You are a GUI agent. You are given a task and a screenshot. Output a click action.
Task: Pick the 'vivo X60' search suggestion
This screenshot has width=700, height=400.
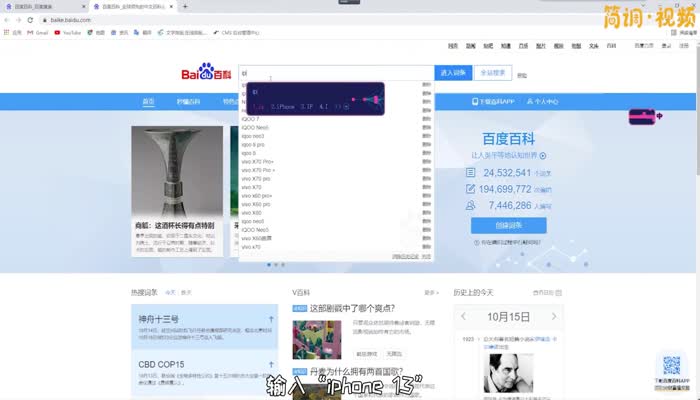tap(251, 212)
